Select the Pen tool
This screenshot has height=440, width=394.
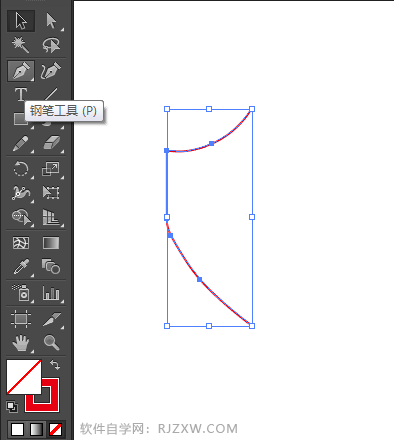coord(21,71)
